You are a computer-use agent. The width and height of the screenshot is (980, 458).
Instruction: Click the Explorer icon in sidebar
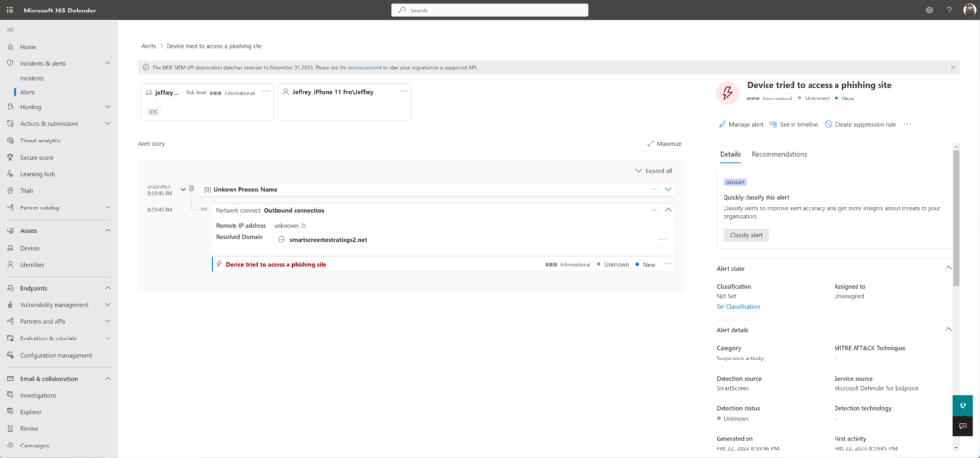coord(10,412)
